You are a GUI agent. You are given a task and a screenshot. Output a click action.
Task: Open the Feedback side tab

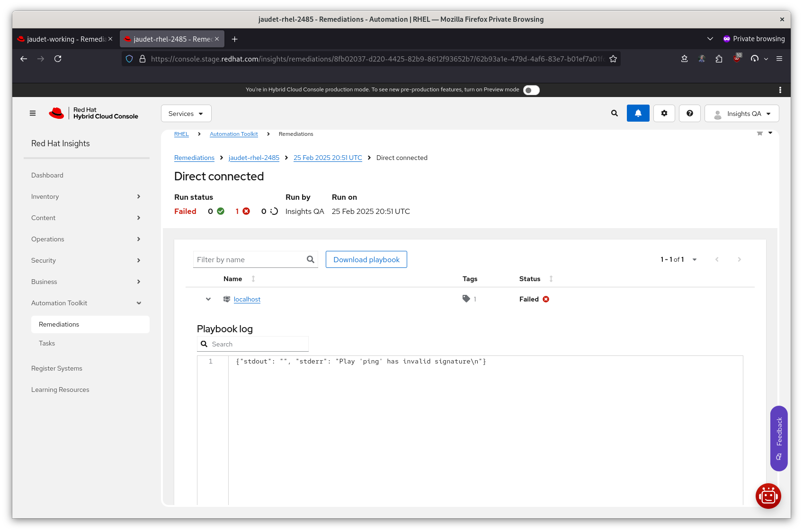point(779,438)
